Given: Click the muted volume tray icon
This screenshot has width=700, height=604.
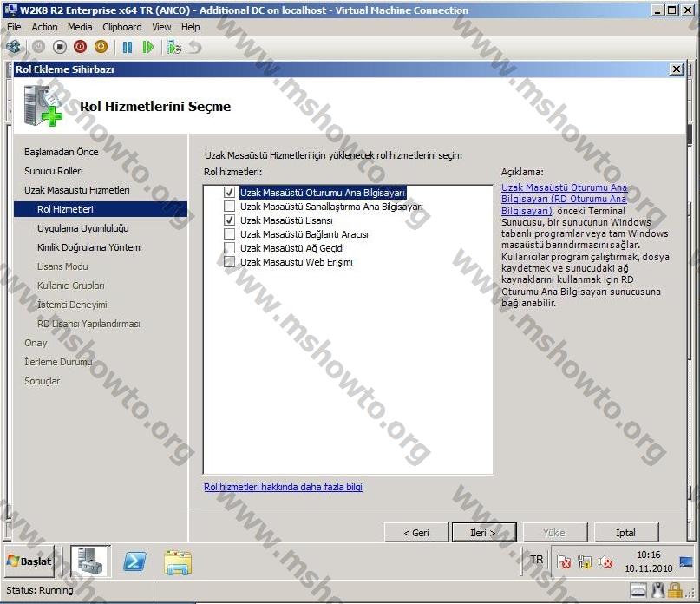Looking at the screenshot, I should pos(605,561).
